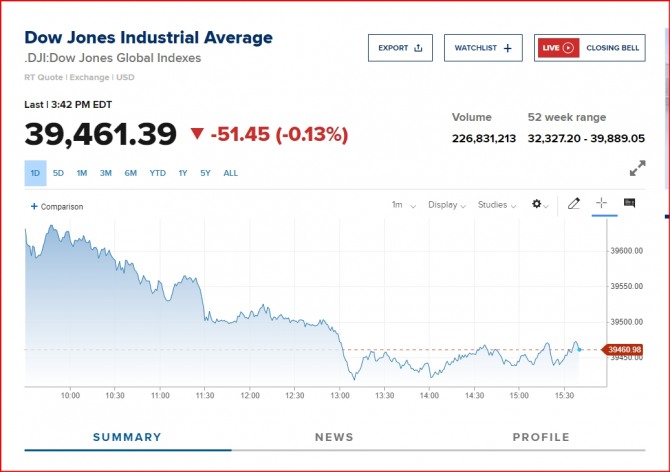Image resolution: width=670 pixels, height=472 pixels.
Task: Open the 1m interval dropdown
Action: tap(403, 205)
